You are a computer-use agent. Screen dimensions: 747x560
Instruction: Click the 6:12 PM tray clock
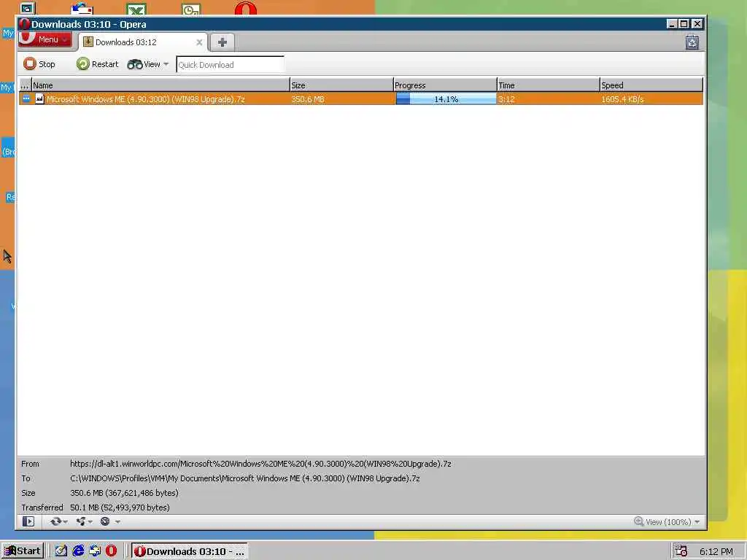[x=716, y=551]
